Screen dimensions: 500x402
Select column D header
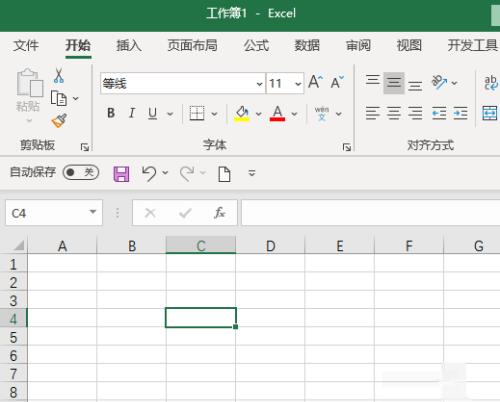tap(270, 246)
